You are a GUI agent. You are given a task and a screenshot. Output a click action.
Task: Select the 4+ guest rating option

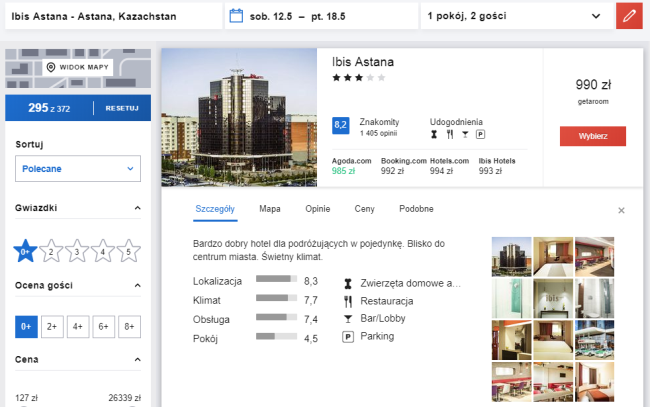tap(77, 326)
